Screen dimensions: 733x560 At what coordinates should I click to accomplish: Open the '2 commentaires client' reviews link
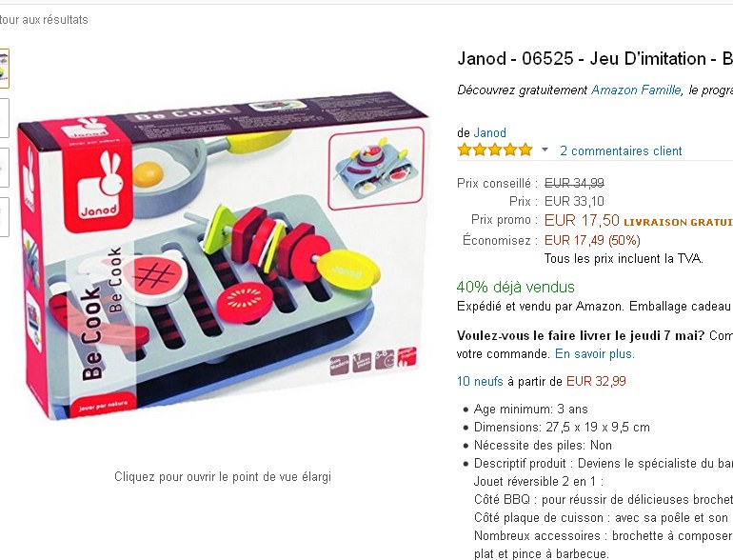point(621,150)
